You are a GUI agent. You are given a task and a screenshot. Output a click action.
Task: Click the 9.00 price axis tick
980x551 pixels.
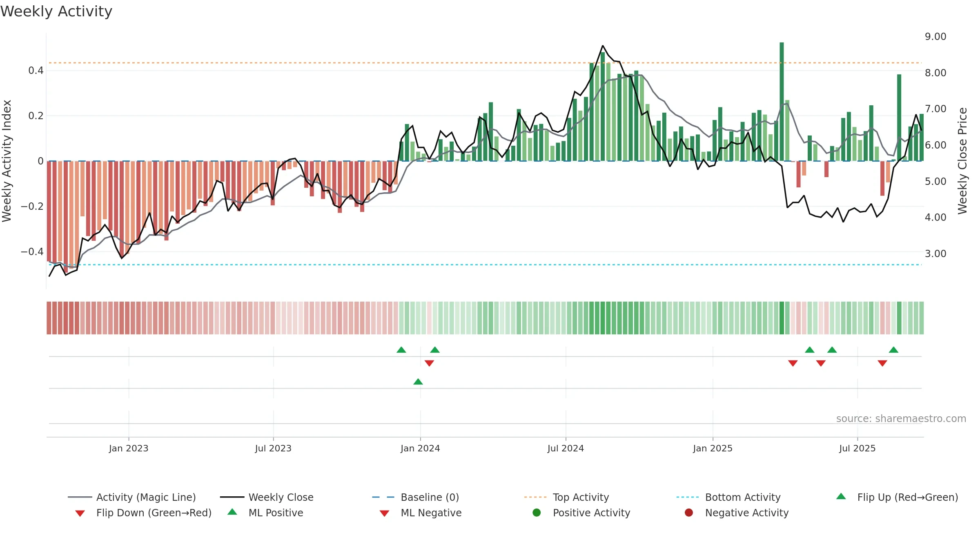(935, 37)
